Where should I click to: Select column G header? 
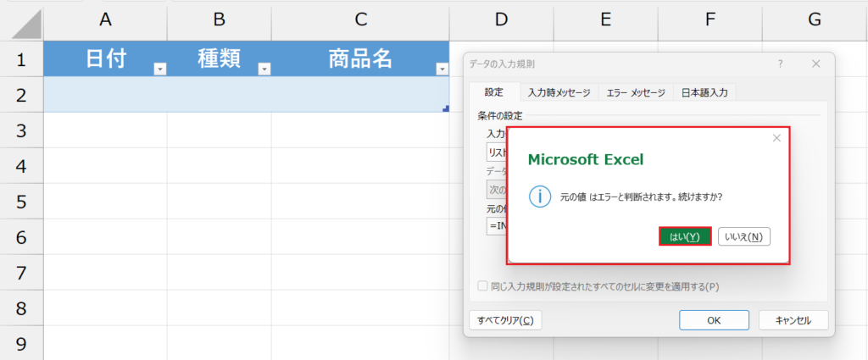pos(815,19)
